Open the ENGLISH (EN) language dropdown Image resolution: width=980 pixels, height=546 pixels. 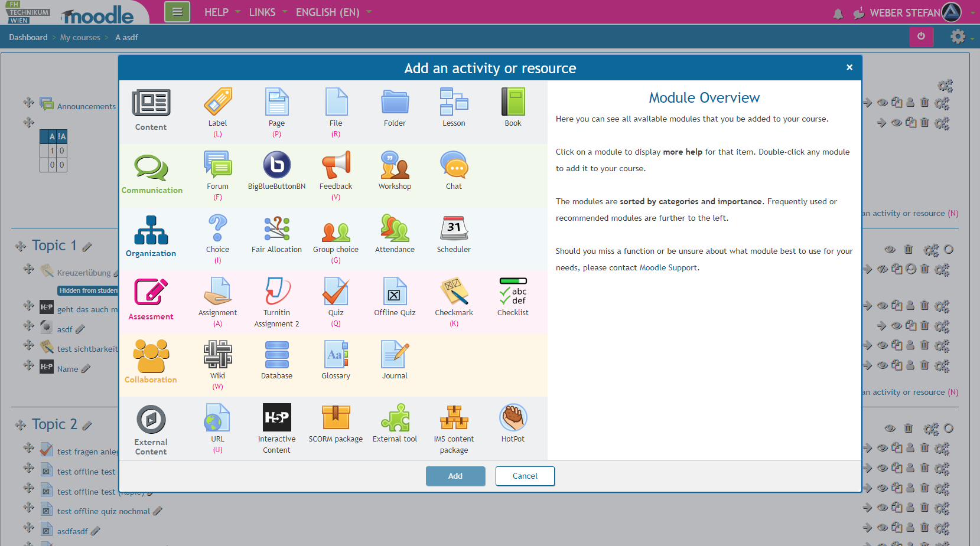pos(334,12)
